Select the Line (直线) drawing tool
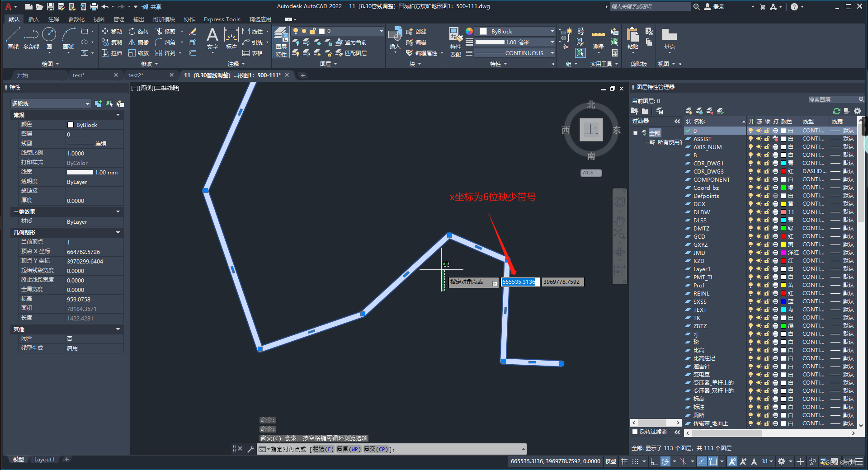The image size is (868, 470). point(13,38)
